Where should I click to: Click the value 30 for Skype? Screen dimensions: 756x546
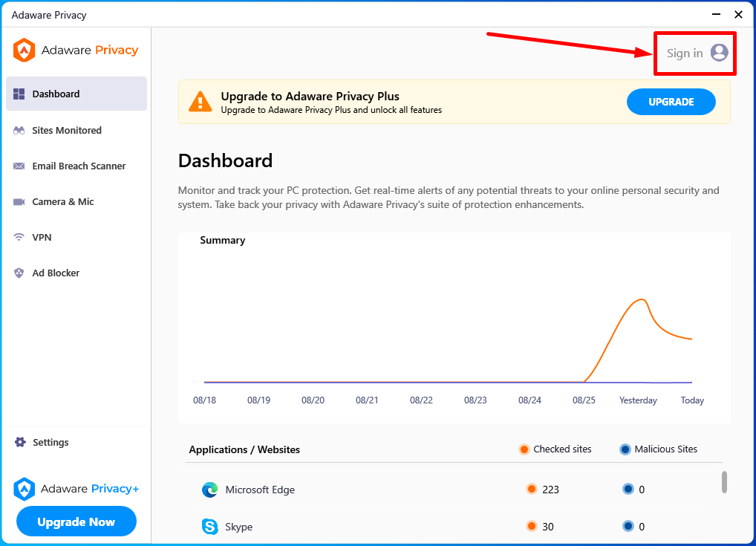[x=548, y=526]
